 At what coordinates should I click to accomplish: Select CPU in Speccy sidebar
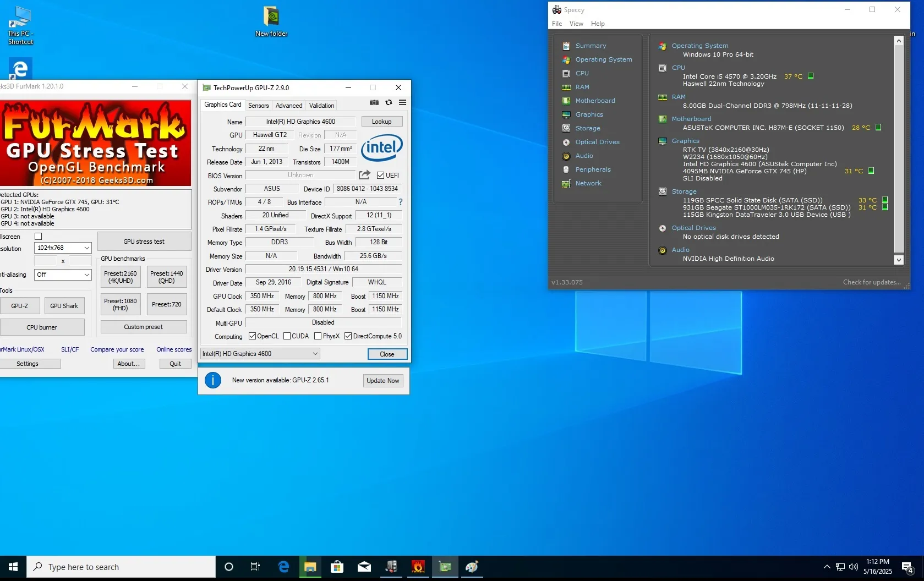coord(582,73)
